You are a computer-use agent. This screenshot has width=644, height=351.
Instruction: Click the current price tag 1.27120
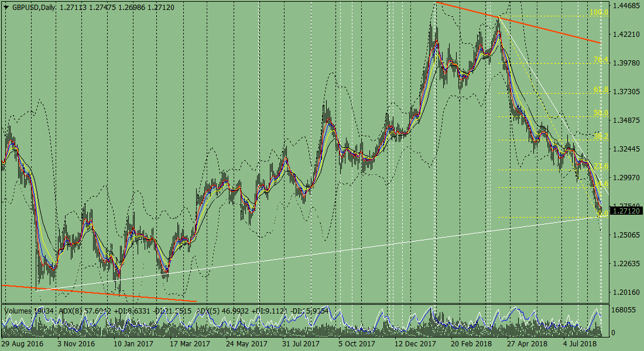(626, 211)
